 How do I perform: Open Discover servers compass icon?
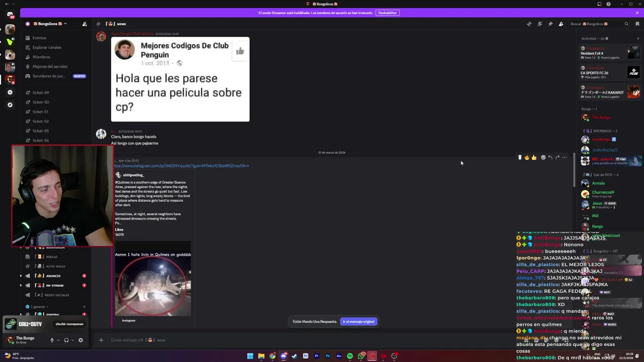10,105
